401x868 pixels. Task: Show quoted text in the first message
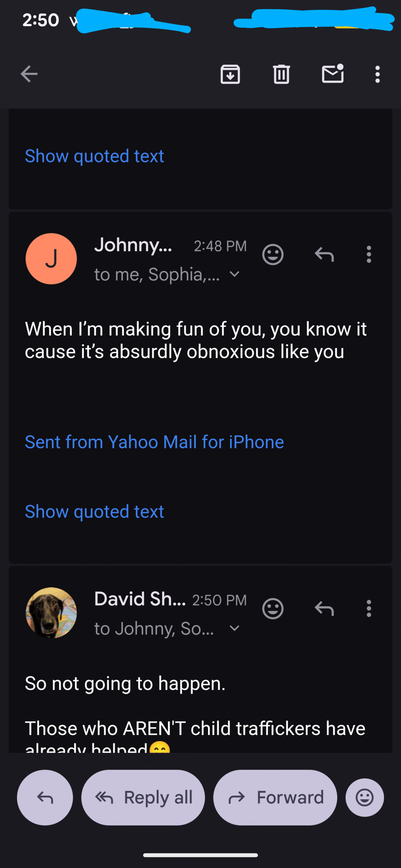[95, 156]
